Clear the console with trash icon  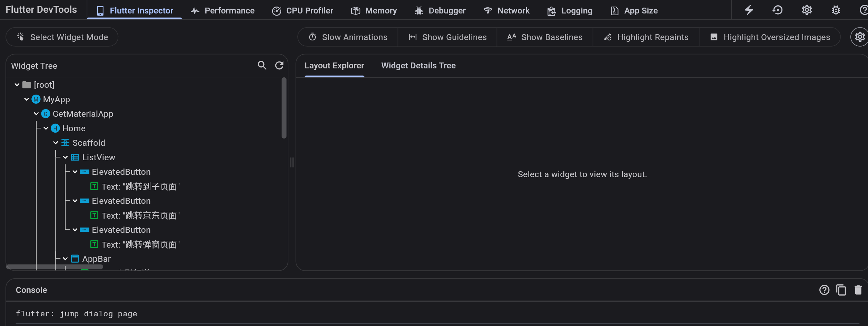(x=858, y=290)
